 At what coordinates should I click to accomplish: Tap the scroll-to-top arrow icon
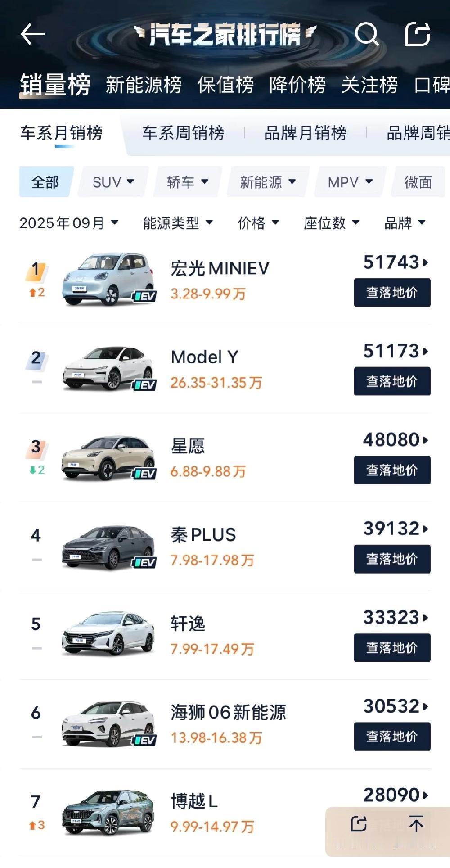pyautogui.click(x=416, y=824)
